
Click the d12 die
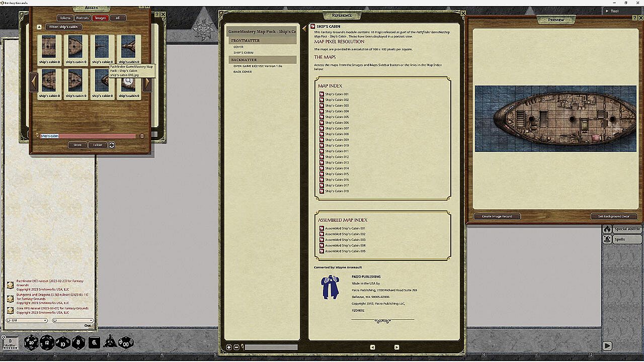[47, 342]
